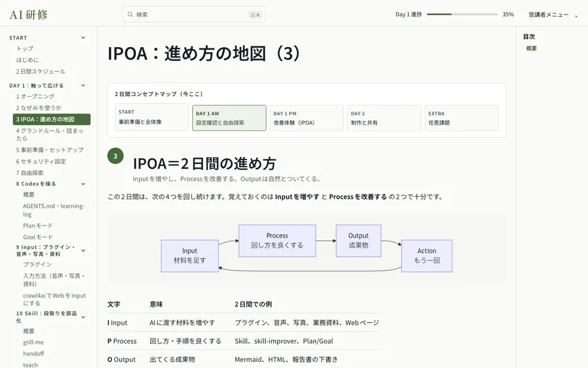
Task: Select the DAY 2 concept card
Action: [x=384, y=118]
